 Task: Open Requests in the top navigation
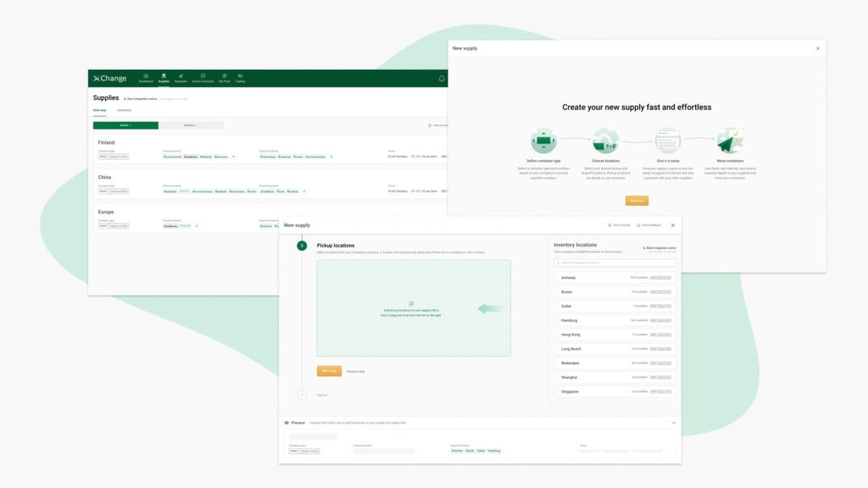[181, 78]
